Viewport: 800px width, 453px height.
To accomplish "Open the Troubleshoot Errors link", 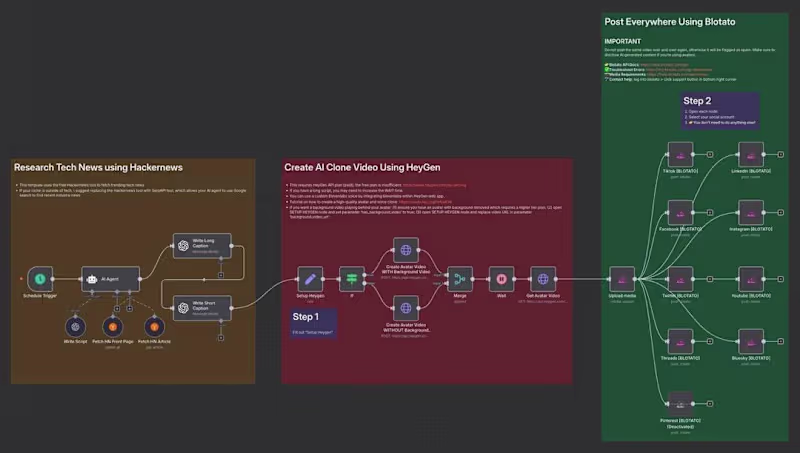I will tap(679, 69).
